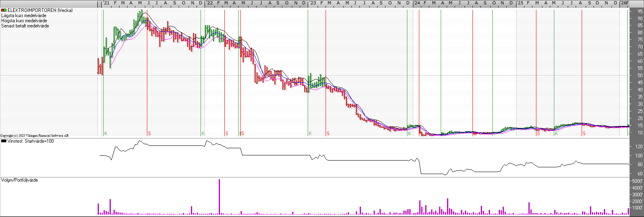This screenshot has height=217, width=644.
Task: Click the 'Högsta kurs medelvärde' legend label
Action: [x=24, y=21]
